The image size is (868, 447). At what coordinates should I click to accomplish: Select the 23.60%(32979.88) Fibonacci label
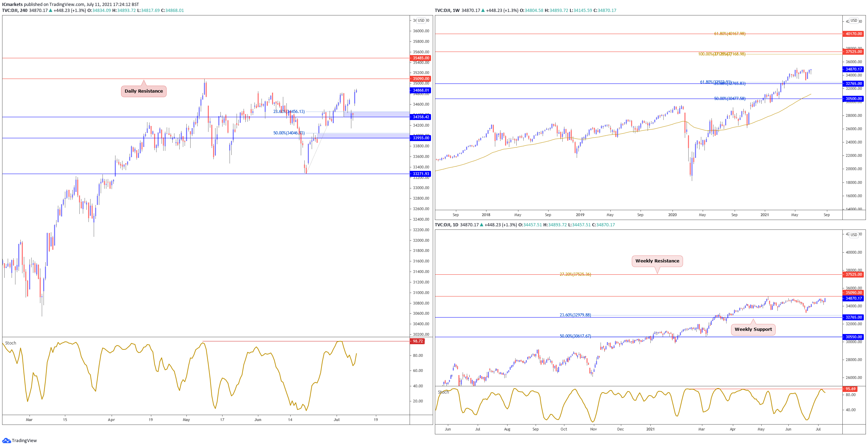point(575,315)
